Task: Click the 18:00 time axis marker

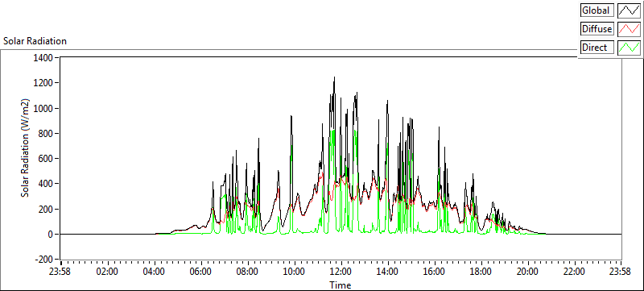Action: (x=481, y=272)
